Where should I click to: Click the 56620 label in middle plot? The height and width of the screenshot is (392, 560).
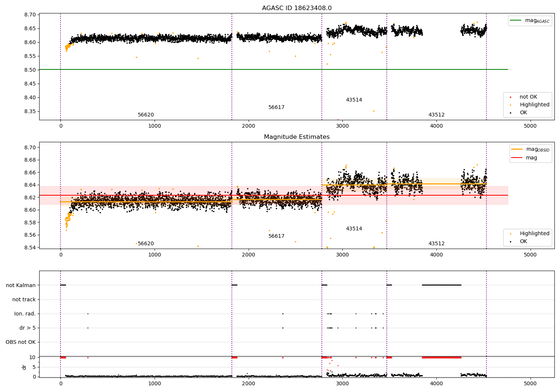point(146,244)
